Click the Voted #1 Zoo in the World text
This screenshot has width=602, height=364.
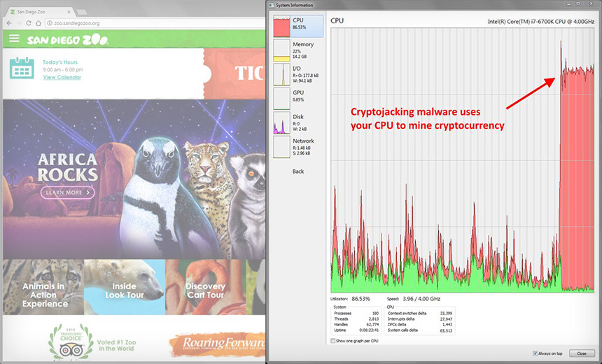pyautogui.click(x=116, y=345)
